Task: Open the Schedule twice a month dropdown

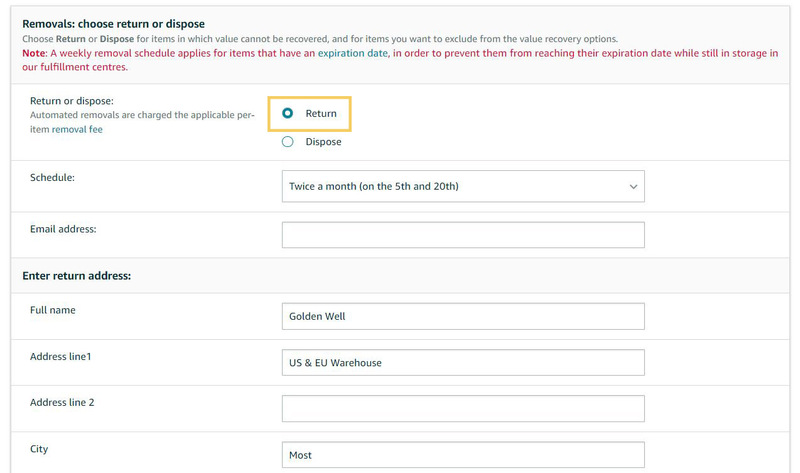Action: coord(463,186)
